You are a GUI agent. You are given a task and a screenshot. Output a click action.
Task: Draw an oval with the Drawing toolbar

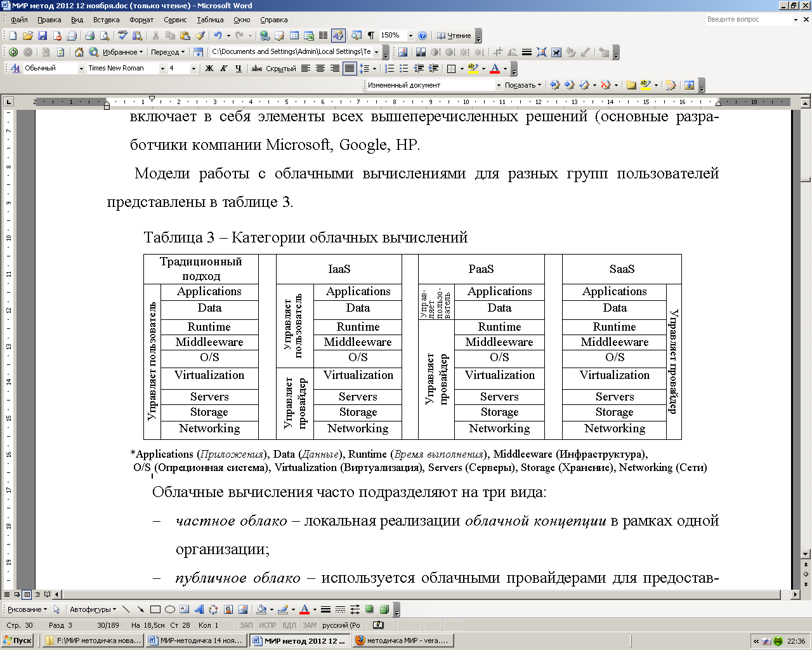tap(169, 609)
